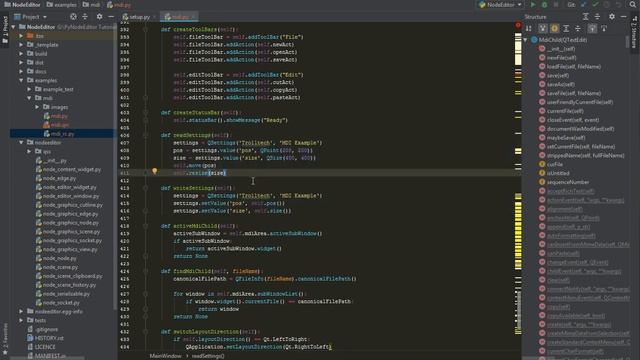The width and height of the screenshot is (640, 360).
Task: Click examples in the navigation bar
Action: [62, 5]
